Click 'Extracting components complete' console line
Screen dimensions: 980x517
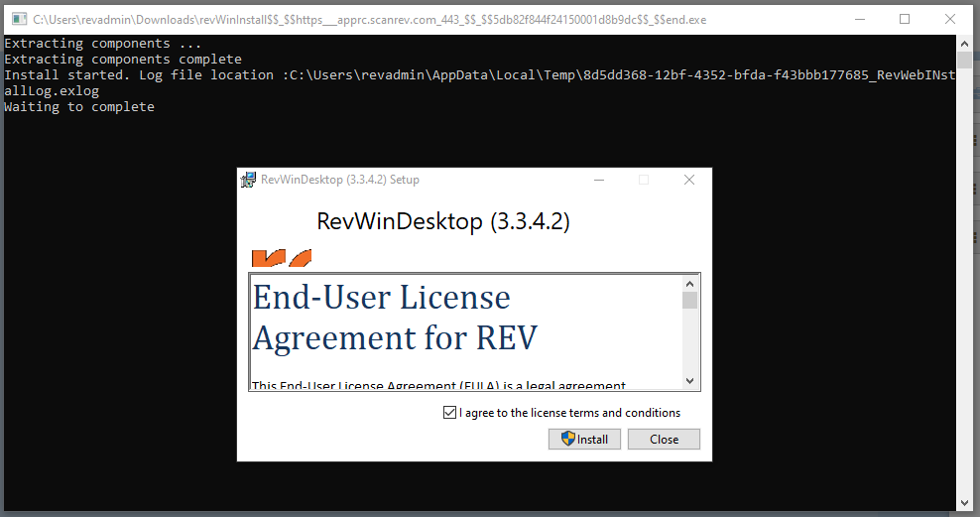123,60
